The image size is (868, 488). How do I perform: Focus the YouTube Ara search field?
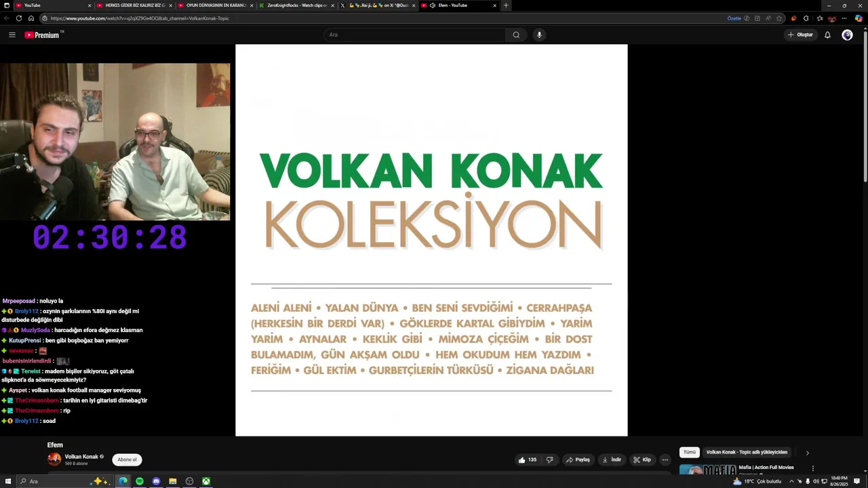point(414,35)
